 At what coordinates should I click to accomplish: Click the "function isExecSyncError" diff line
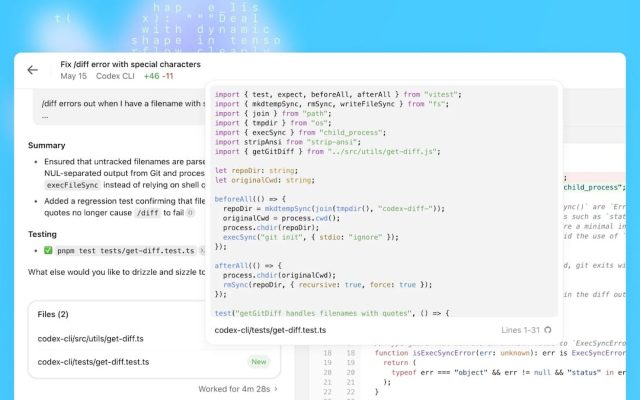tap(500, 353)
